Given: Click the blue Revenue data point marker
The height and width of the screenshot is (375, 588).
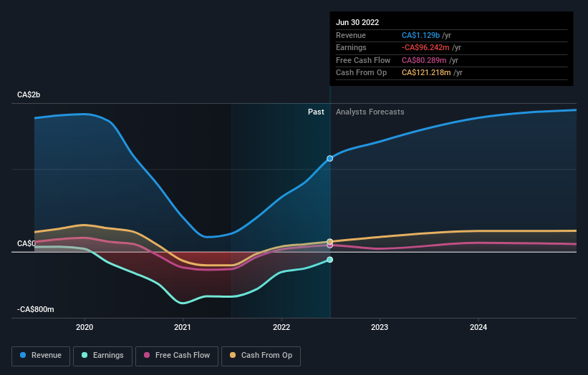Looking at the screenshot, I should coord(329,158).
